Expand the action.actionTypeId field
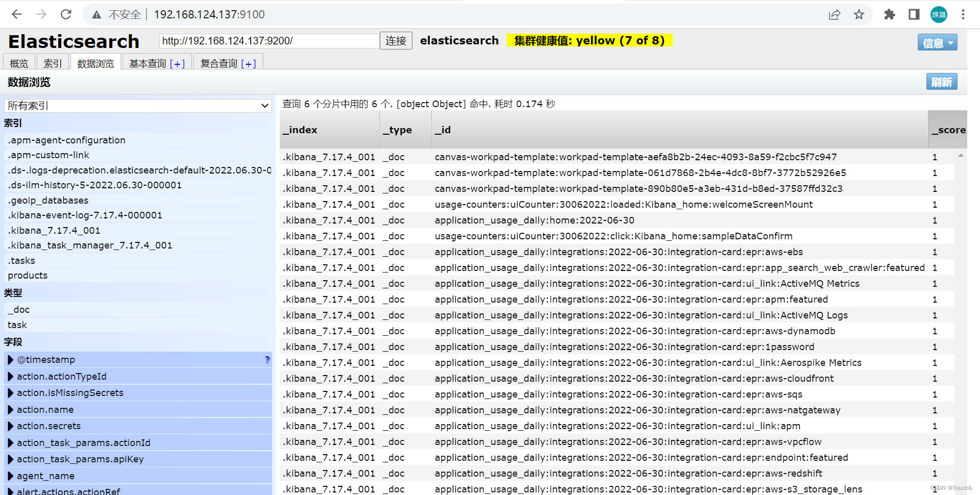This screenshot has width=980, height=495. coord(11,377)
